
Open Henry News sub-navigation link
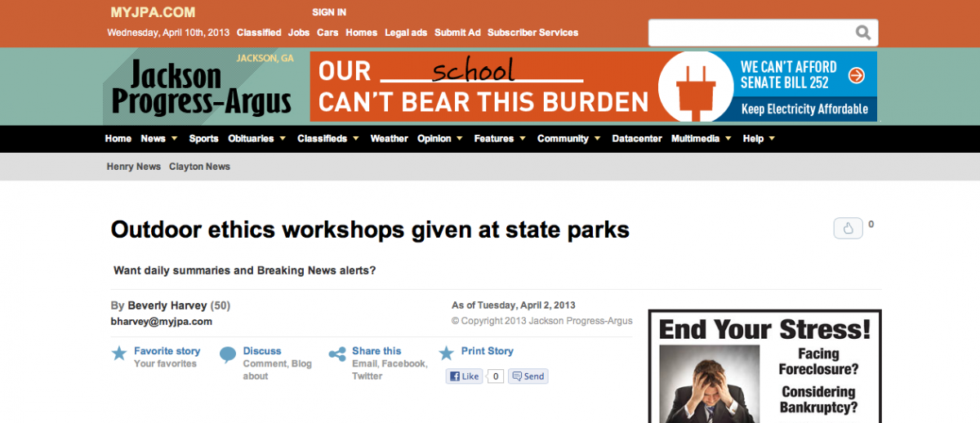(x=133, y=167)
